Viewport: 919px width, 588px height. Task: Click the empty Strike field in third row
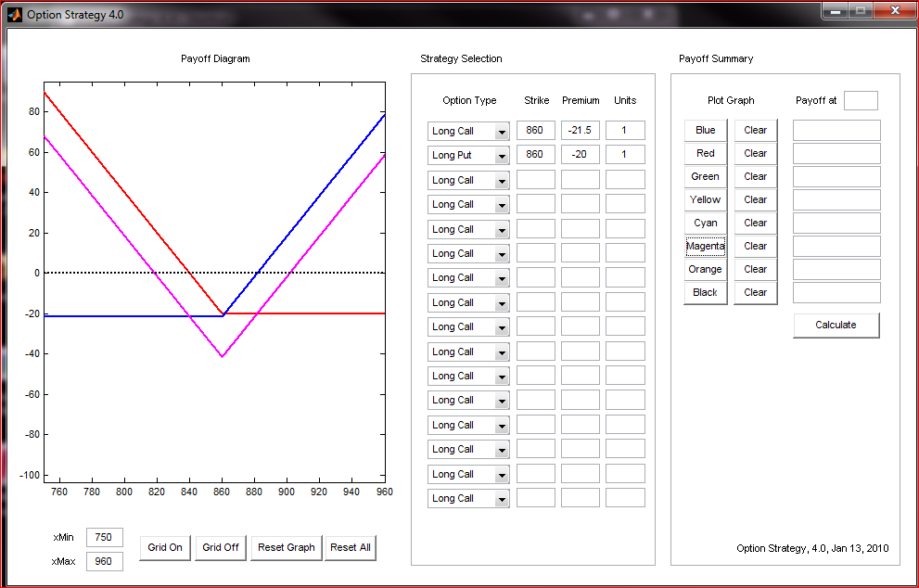(x=536, y=179)
